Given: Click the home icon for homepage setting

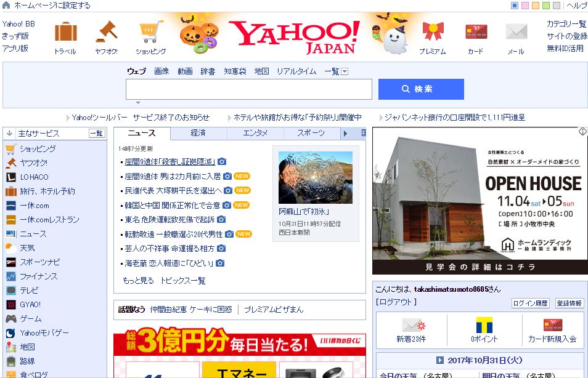Looking at the screenshot, I should pos(6,5).
